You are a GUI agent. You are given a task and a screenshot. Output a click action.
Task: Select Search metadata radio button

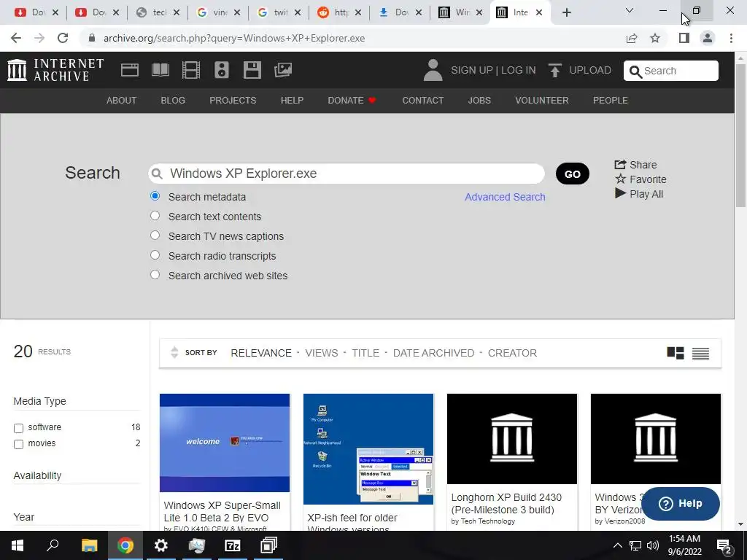(x=155, y=196)
